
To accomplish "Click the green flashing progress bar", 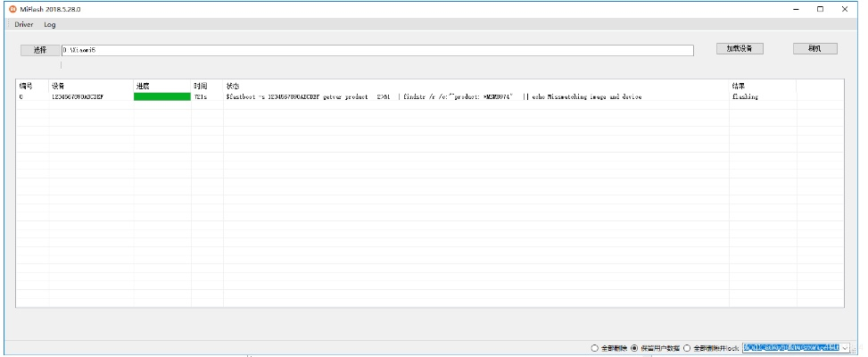I will [x=161, y=96].
